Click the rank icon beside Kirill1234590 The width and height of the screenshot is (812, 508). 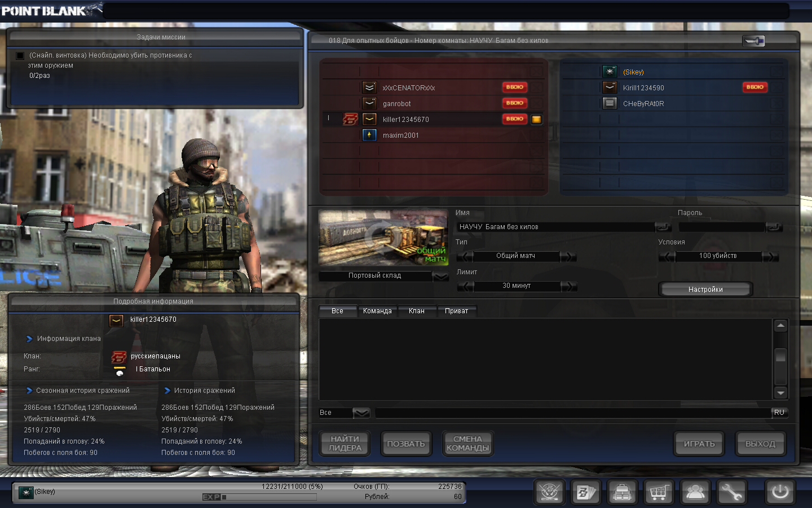(610, 87)
